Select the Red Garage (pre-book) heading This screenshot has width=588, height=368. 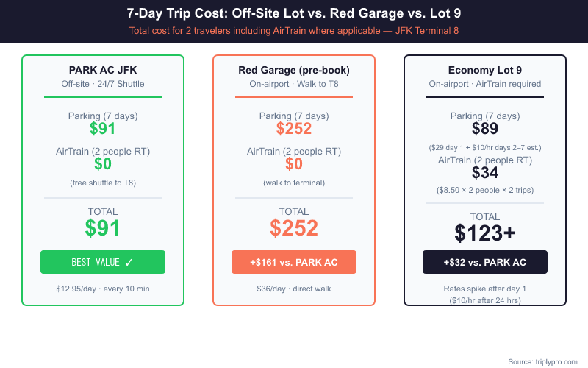pos(294,70)
